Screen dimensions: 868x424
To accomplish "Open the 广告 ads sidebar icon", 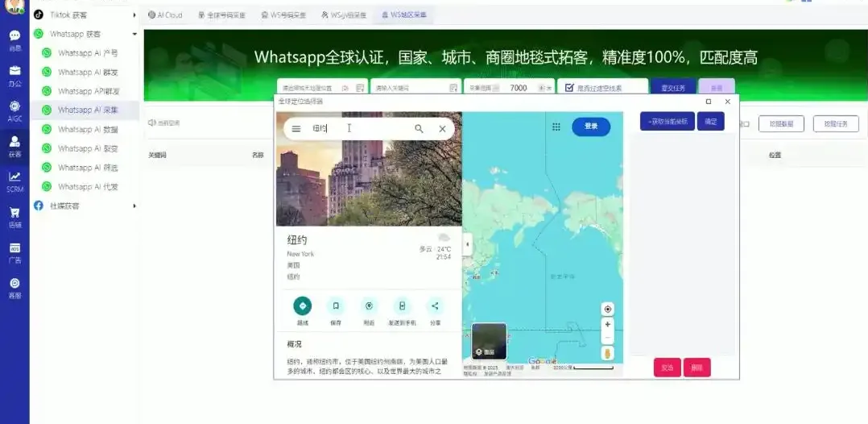I will click(x=15, y=247).
